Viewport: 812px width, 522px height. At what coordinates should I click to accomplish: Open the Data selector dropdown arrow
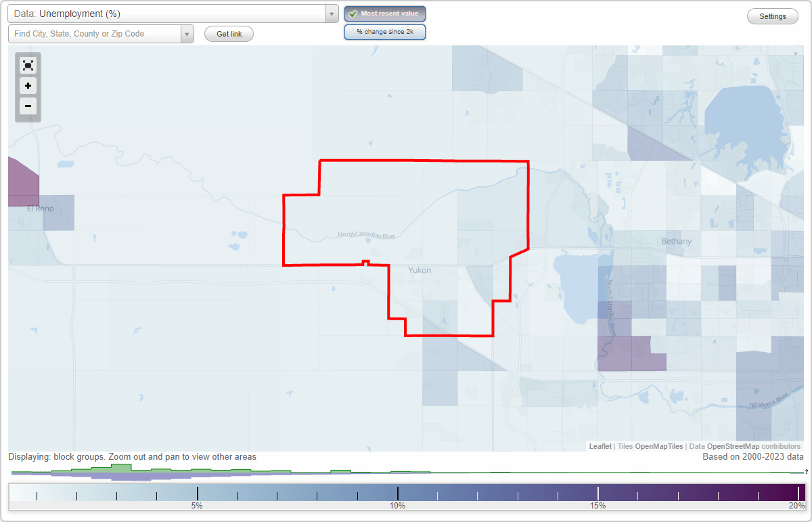[331, 13]
